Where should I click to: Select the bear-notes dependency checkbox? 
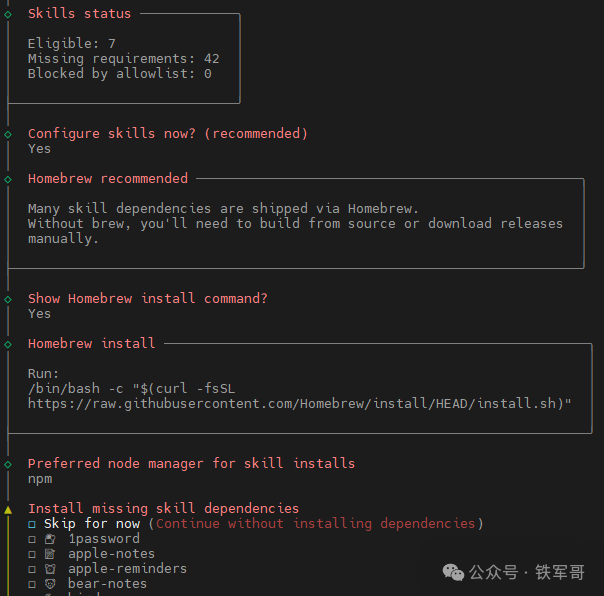point(32,584)
